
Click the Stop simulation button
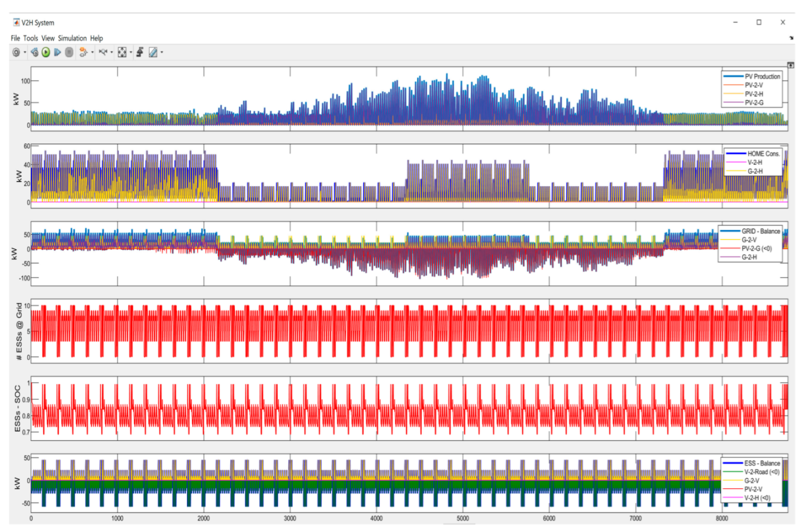[69, 53]
